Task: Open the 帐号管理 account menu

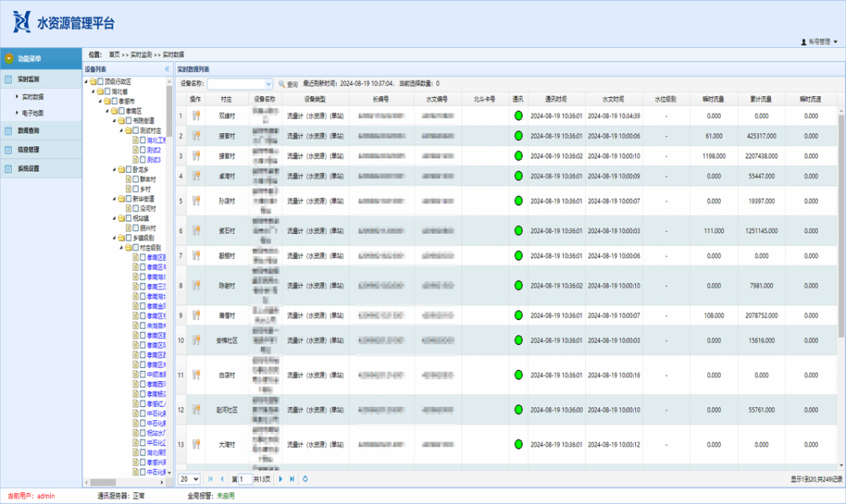Action: [x=819, y=41]
